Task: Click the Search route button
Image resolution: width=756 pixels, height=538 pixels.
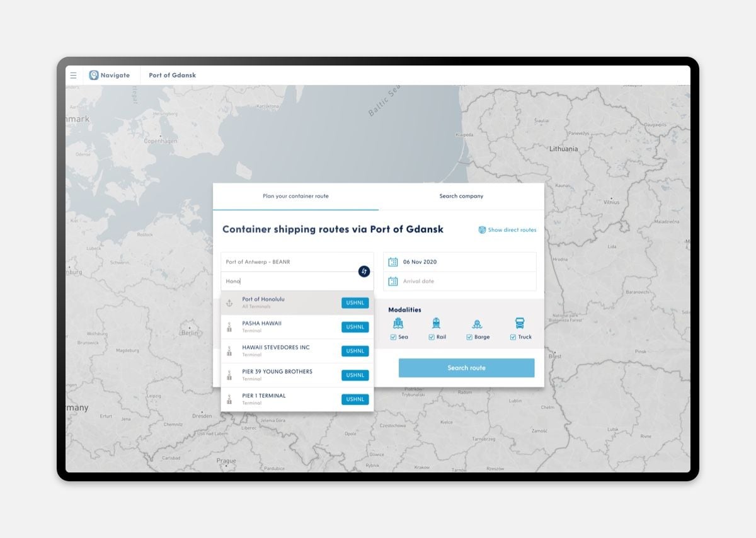Action: click(x=466, y=368)
